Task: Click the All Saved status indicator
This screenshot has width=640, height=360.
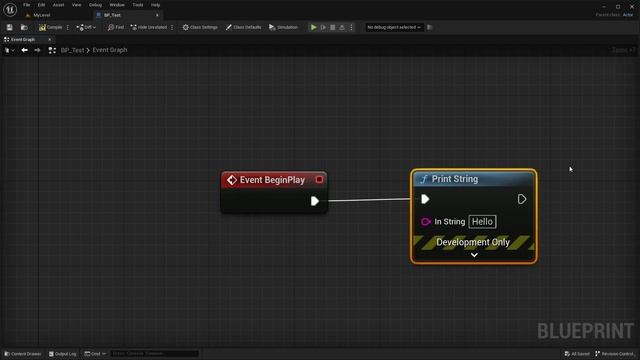Action: point(577,354)
